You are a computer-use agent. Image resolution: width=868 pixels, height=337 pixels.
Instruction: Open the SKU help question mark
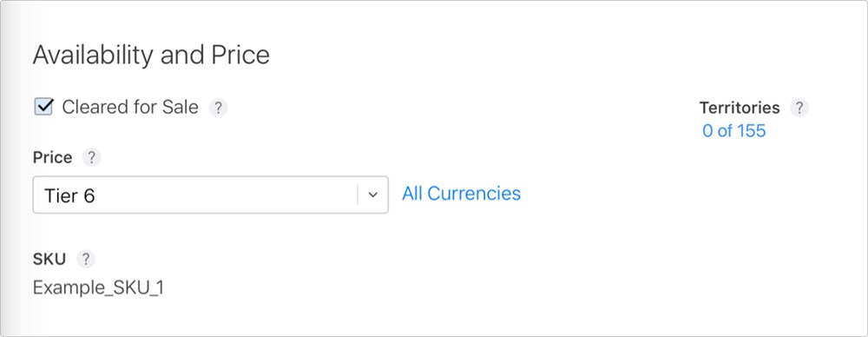(86, 259)
